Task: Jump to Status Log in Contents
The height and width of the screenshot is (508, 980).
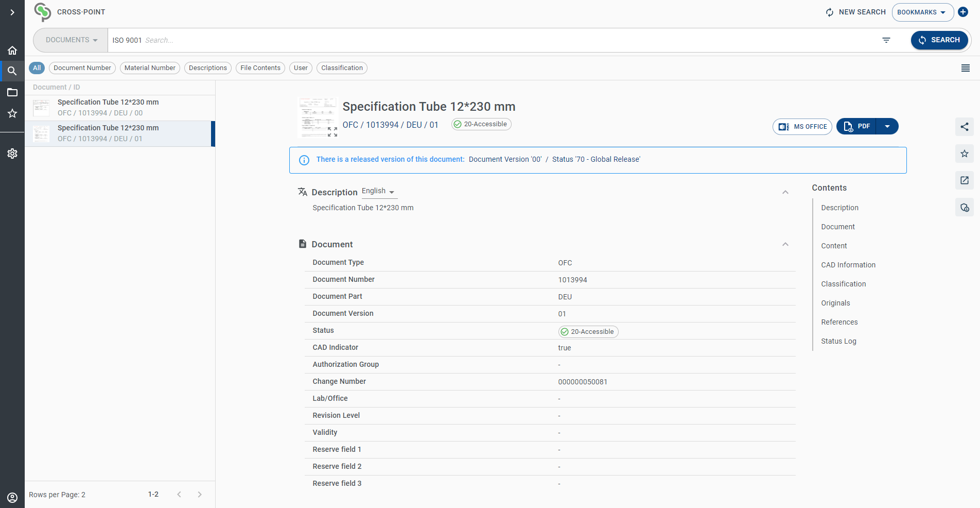Action: 838,341
